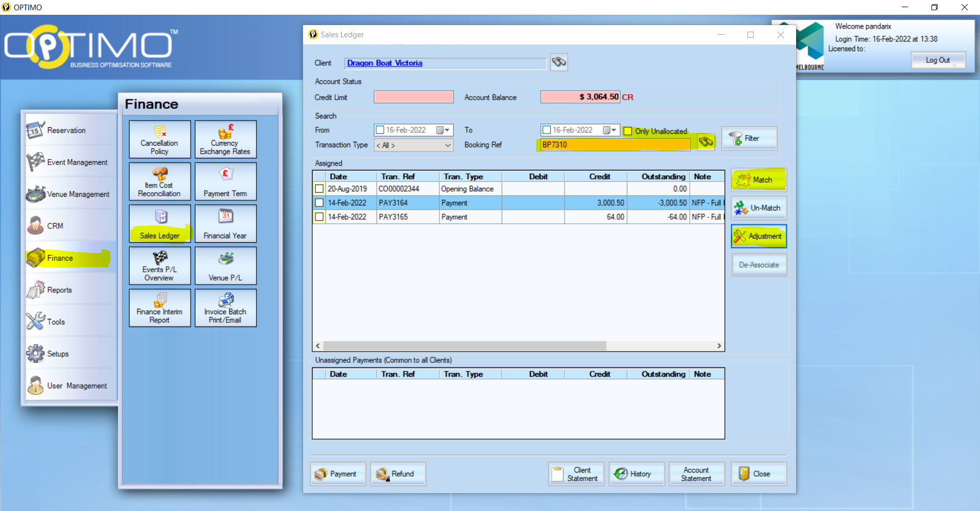Check the PAY3165 row checkbox
This screenshot has height=511, width=980.
tap(319, 217)
